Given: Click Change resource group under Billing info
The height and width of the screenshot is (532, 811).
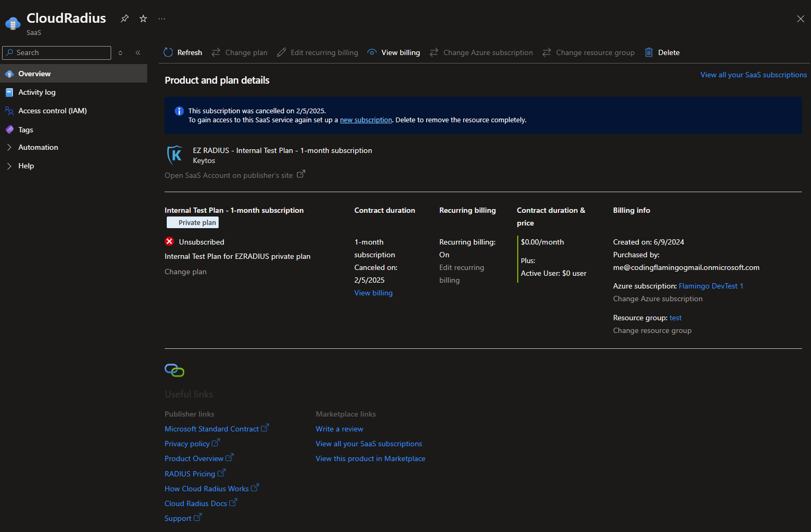Looking at the screenshot, I should click(x=652, y=330).
